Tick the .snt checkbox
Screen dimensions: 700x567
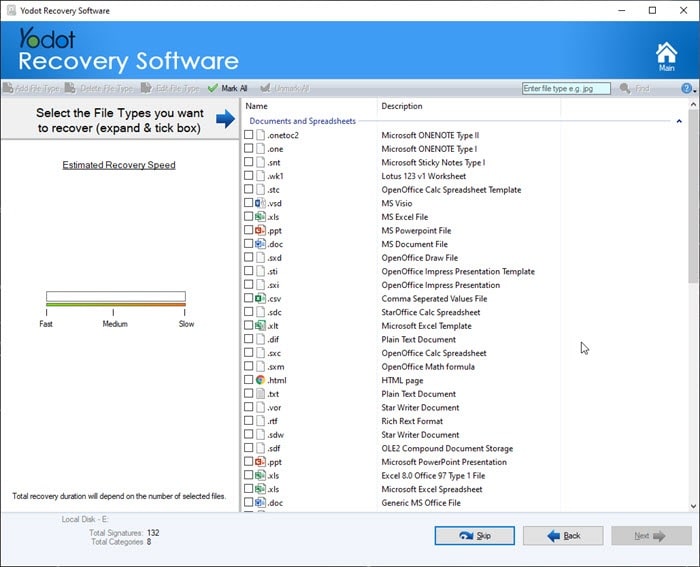point(249,162)
